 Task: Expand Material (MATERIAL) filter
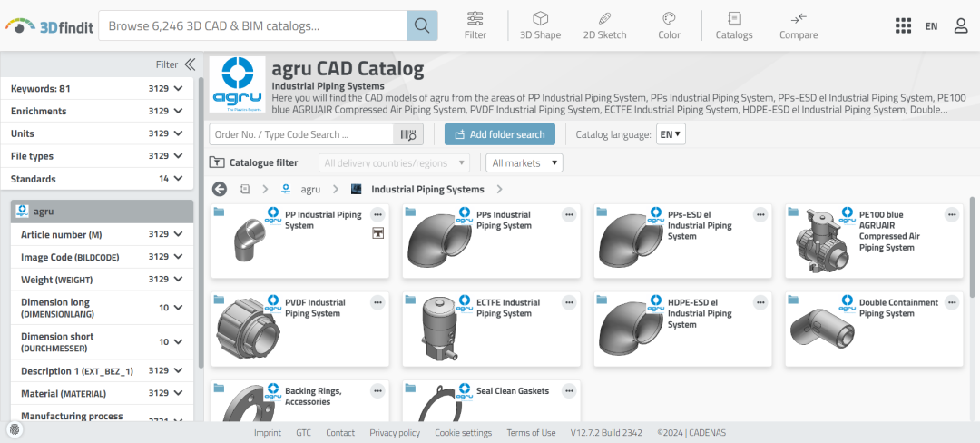(102, 393)
